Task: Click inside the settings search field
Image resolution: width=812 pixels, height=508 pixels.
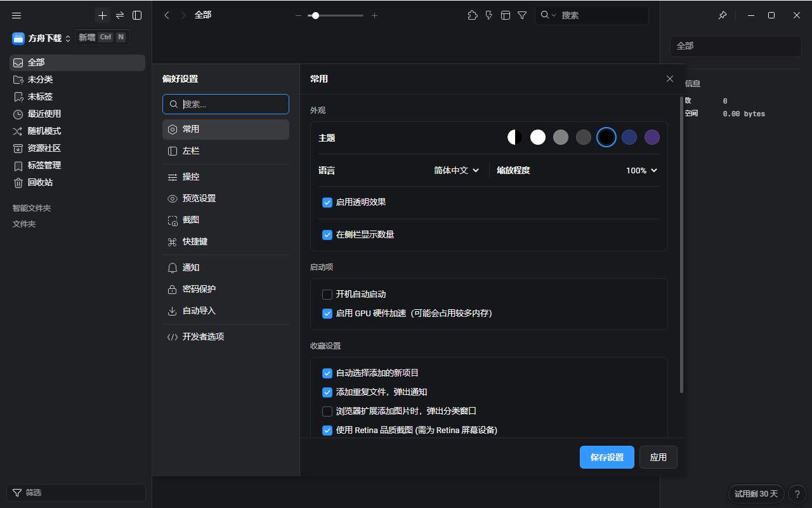Action: [226, 104]
